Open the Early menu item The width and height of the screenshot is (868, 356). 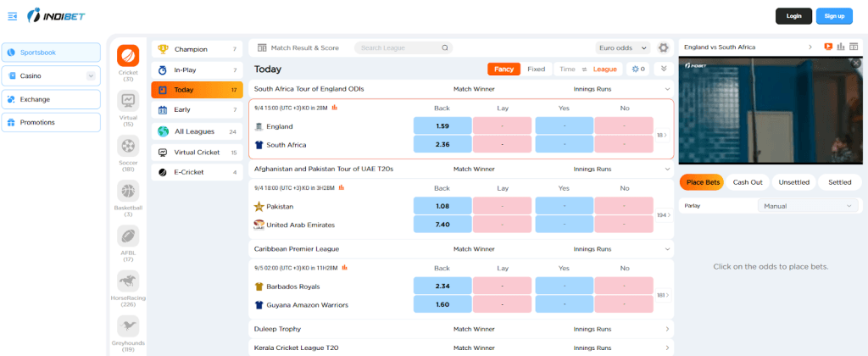pos(197,109)
